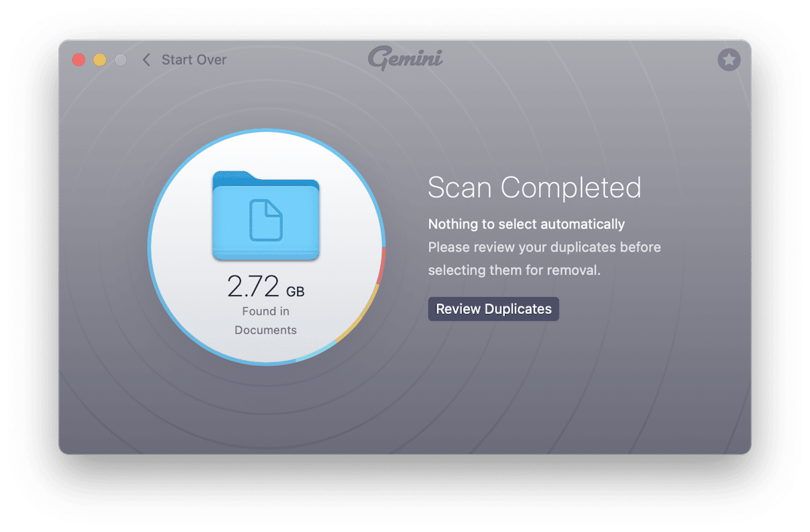Click the Gemini logo in title bar
This screenshot has height=532, width=810.
click(405, 59)
